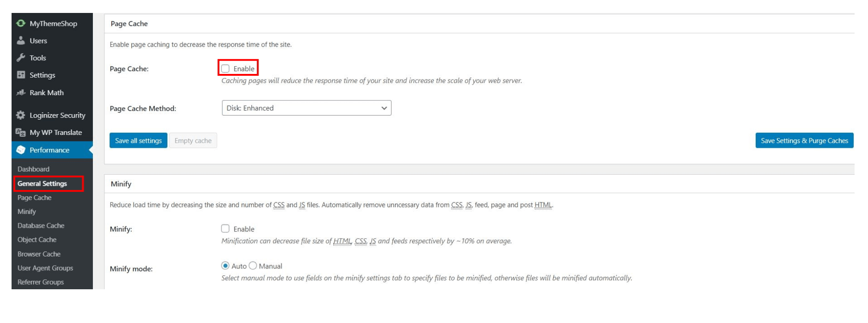This screenshot has height=323, width=868.
Task: Click the MyThemeShop sidebar icon
Action: [x=21, y=23]
